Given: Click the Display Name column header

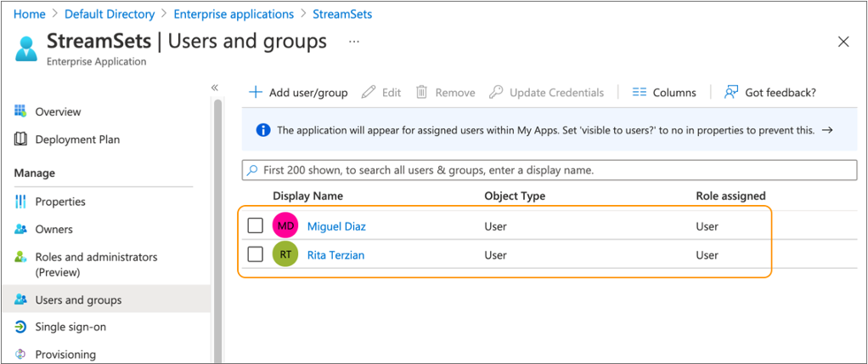Looking at the screenshot, I should (x=307, y=196).
